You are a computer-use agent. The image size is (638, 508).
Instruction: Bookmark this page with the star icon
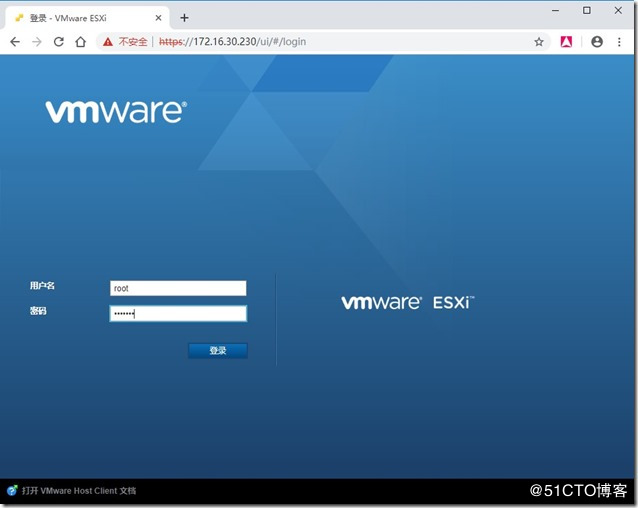tap(539, 41)
